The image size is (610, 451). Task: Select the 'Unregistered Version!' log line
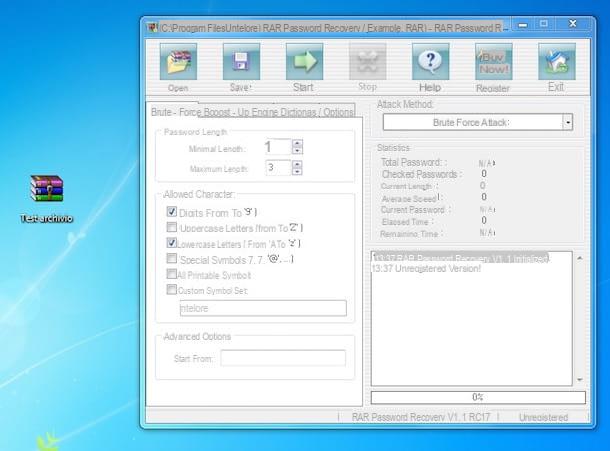[x=426, y=268]
